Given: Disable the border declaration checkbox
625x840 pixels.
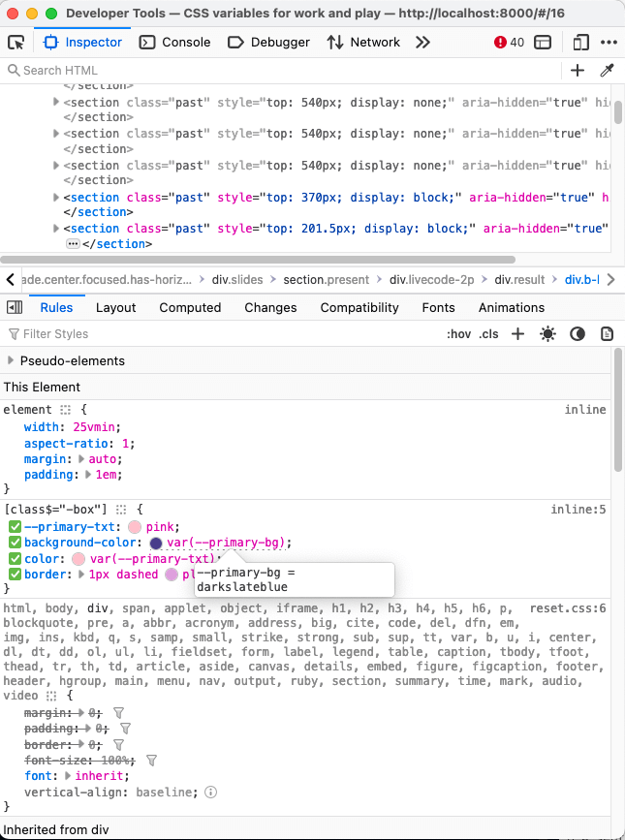Looking at the screenshot, I should pos(15,575).
